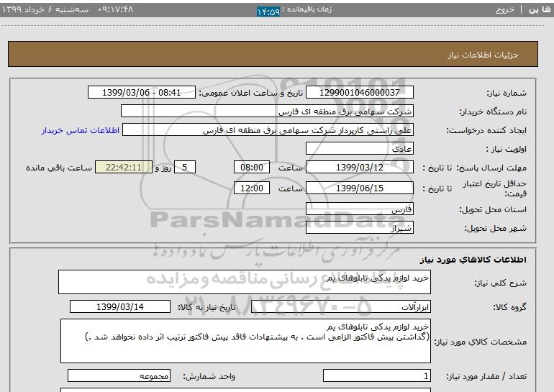
Task: Click the تاریخ نیاز به کالا label
Action: pos(206,307)
